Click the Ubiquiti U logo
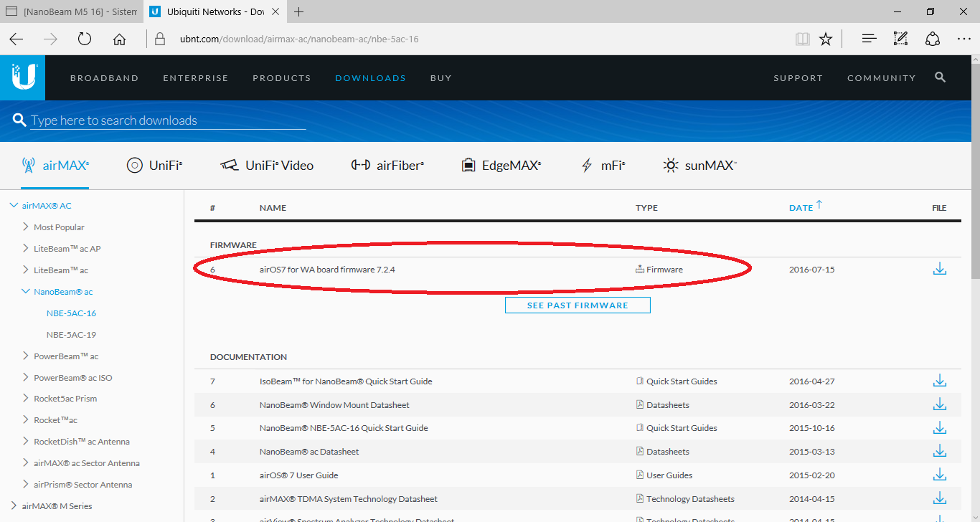 pos(23,77)
